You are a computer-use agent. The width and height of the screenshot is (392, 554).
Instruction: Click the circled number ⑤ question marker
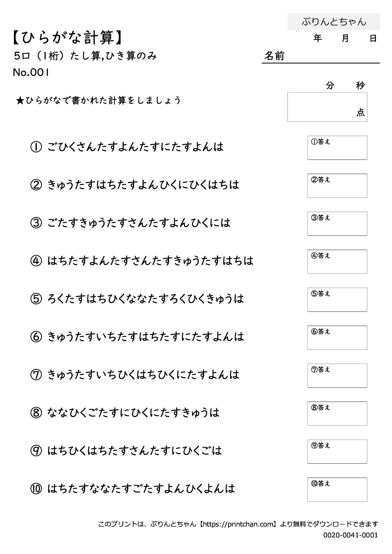(x=36, y=299)
